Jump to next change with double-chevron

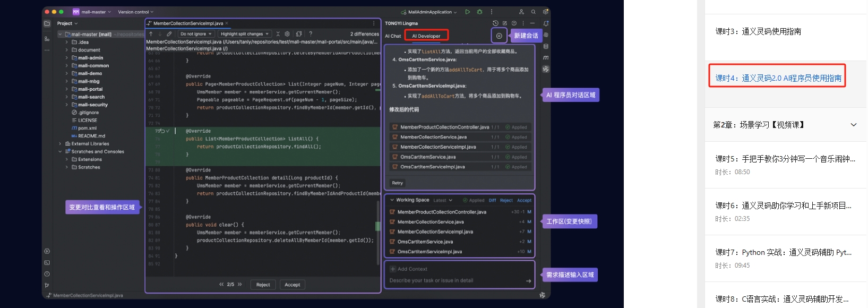[240, 285]
